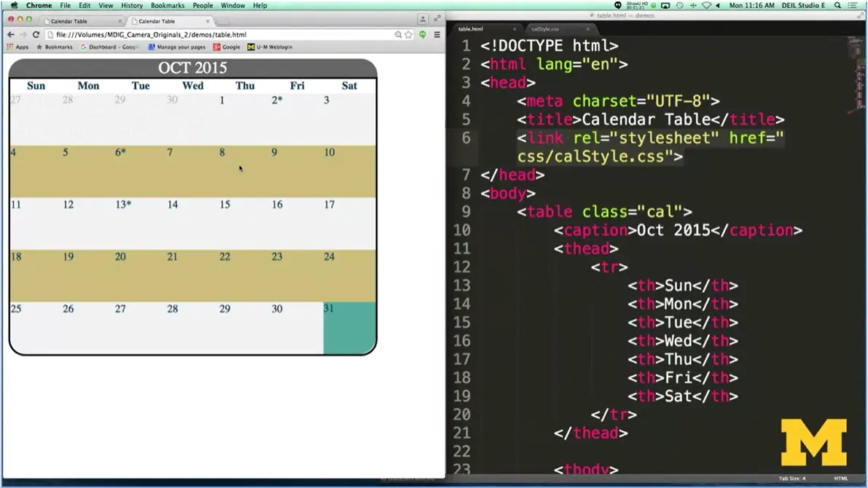Open the green extension icon beside the address bar
868x488 pixels.
pos(423,34)
